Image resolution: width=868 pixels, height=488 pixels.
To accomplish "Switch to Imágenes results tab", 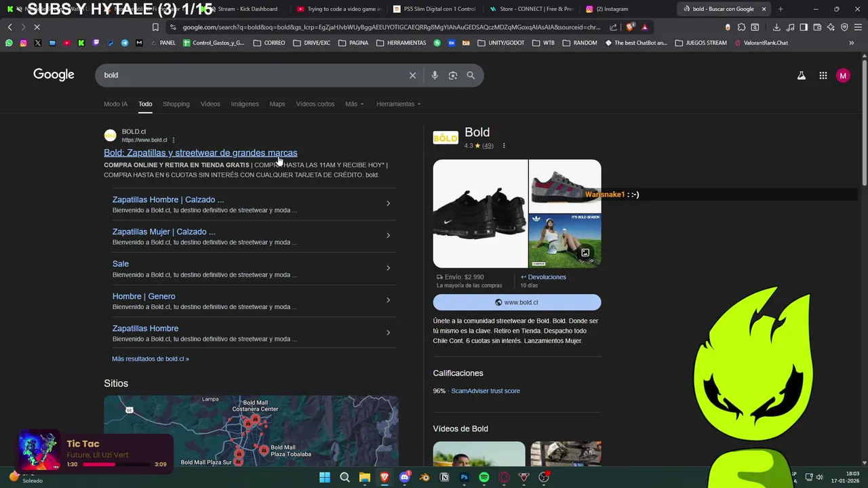I will point(245,104).
